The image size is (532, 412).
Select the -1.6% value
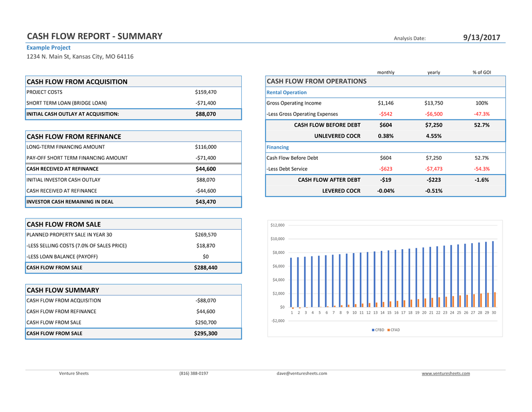click(482, 180)
